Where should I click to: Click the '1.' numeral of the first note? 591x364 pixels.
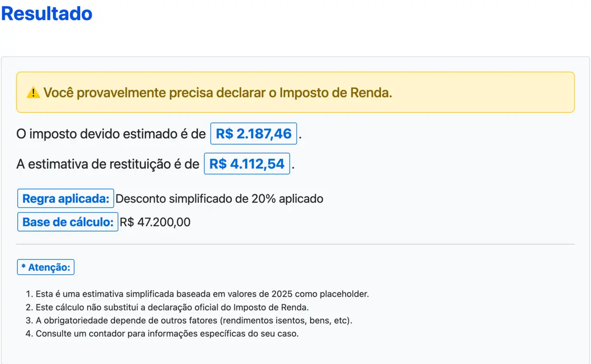click(x=30, y=294)
